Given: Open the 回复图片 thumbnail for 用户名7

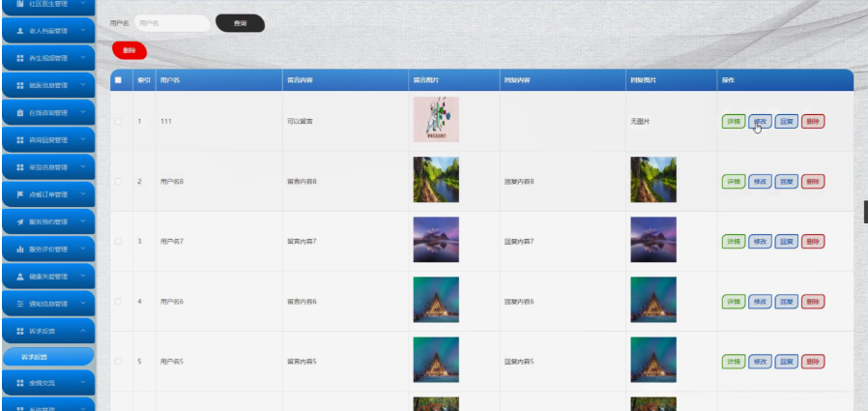Looking at the screenshot, I should 653,239.
